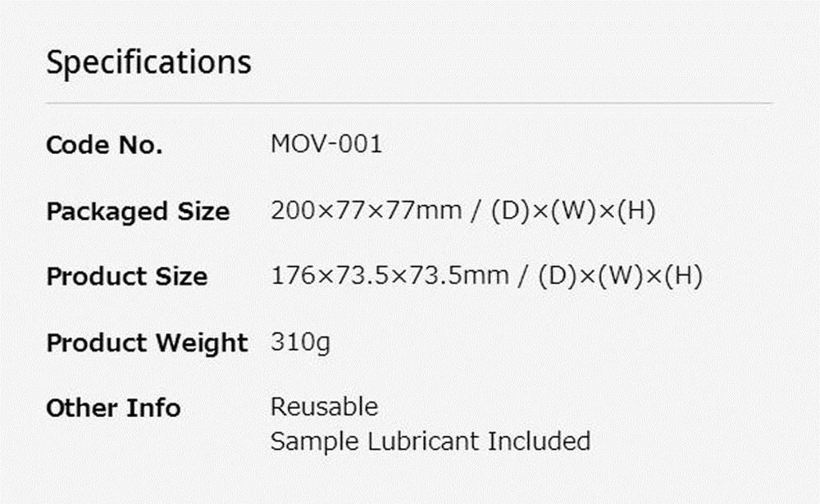Select the Packaged Size label
Screen dimensions: 820x504
click(138, 211)
